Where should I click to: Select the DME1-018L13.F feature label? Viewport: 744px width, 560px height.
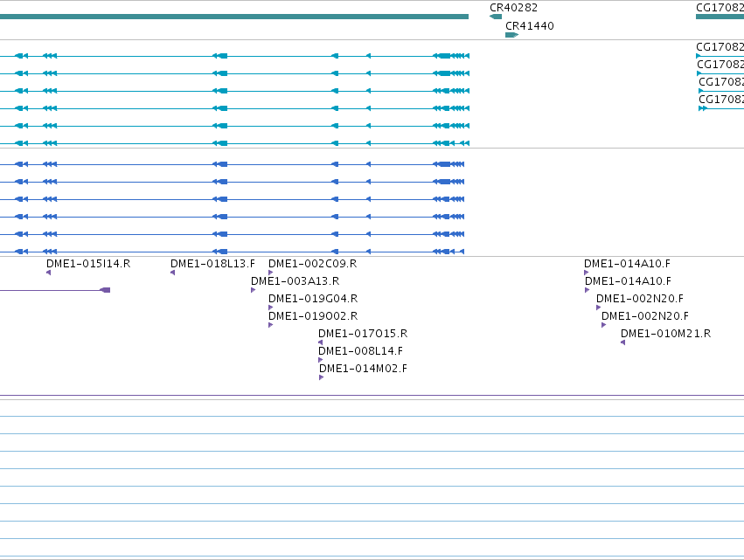coord(212,264)
